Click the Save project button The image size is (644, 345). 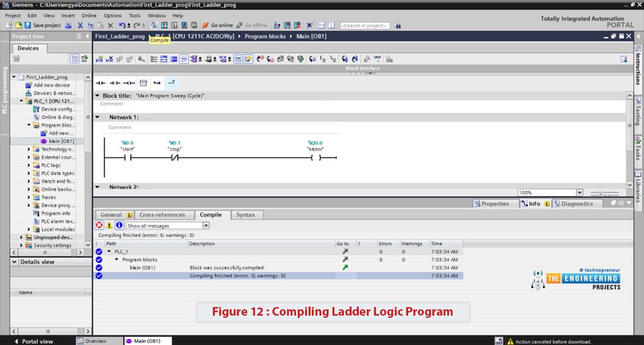point(43,25)
